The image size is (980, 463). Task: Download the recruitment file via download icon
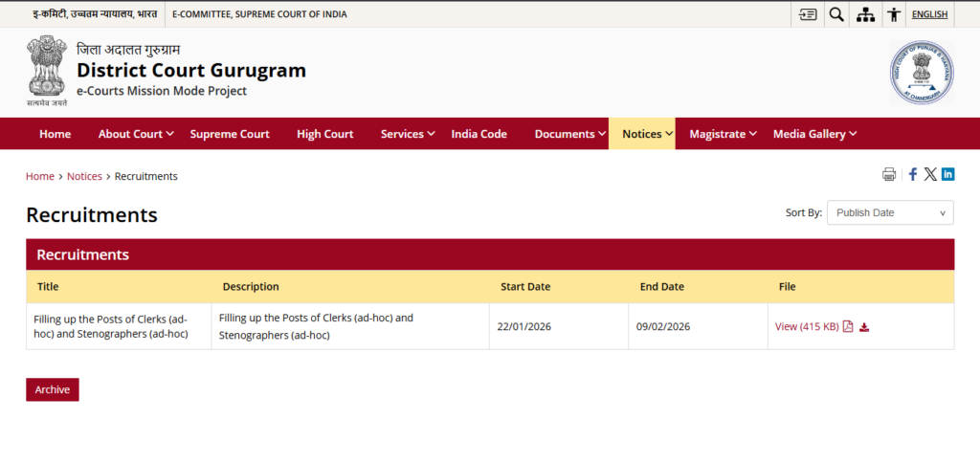coord(864,327)
